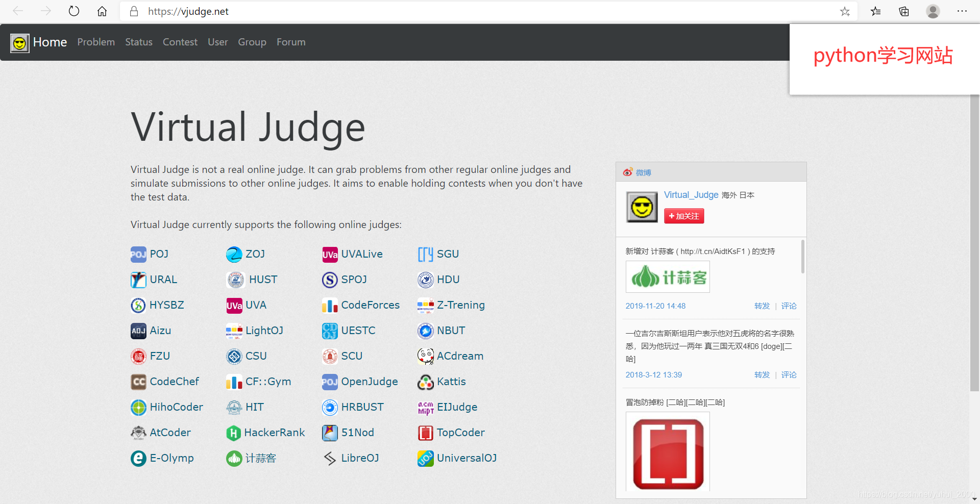Open the Contest menu item
980x504 pixels.
pyautogui.click(x=180, y=42)
